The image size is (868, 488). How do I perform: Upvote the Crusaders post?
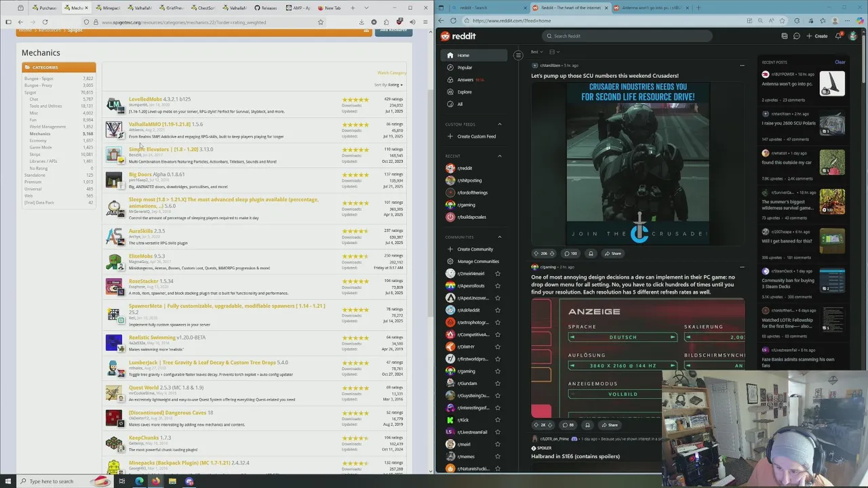click(536, 253)
